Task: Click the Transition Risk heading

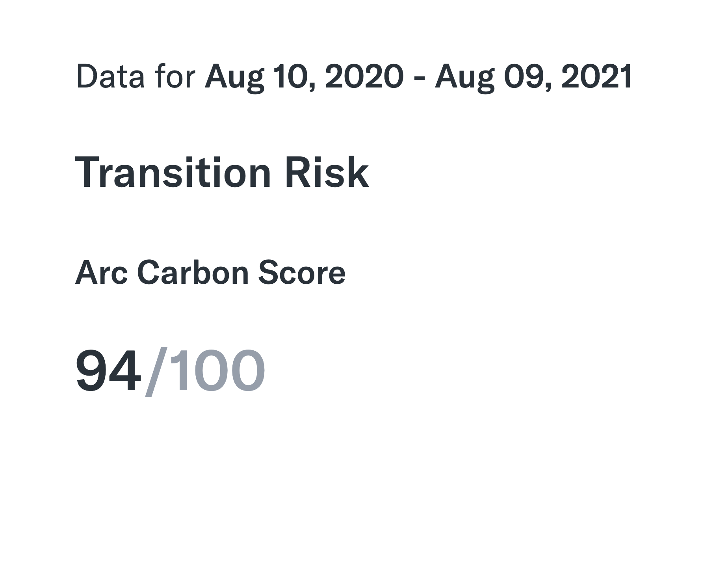Action: click(x=222, y=173)
